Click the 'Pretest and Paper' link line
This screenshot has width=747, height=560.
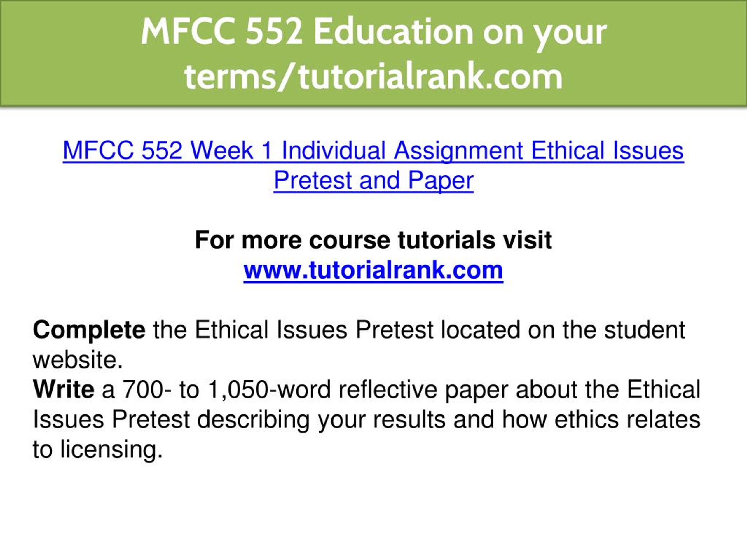pos(373,181)
